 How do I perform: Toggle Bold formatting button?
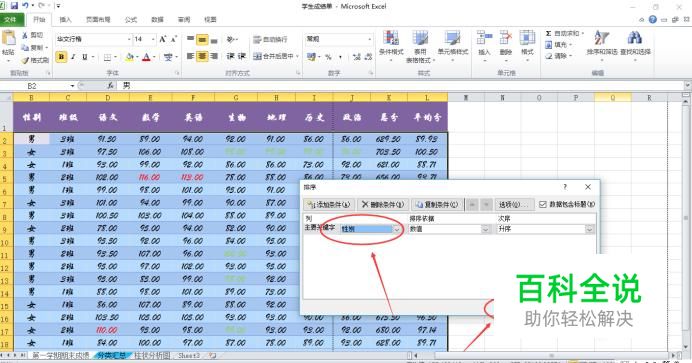[61, 57]
